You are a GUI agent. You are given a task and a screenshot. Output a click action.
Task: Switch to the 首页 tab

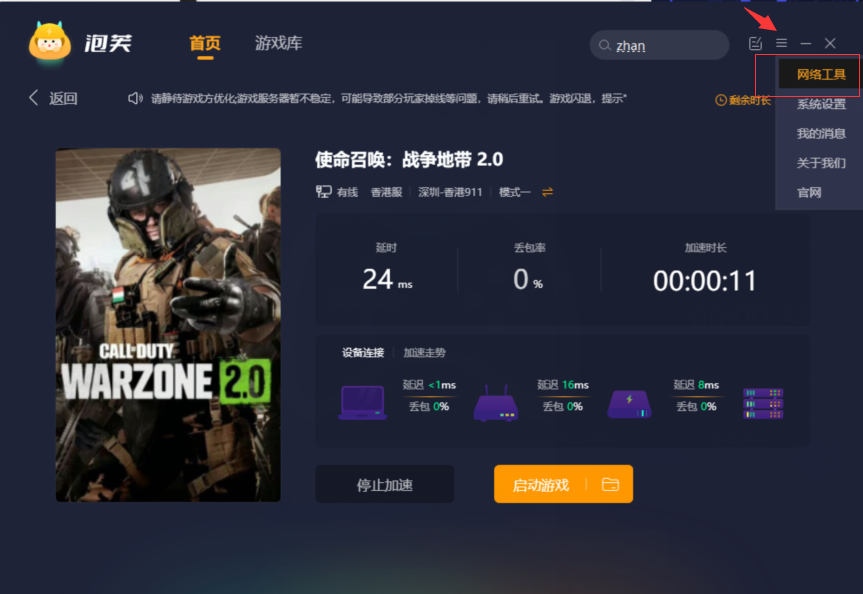coord(205,43)
